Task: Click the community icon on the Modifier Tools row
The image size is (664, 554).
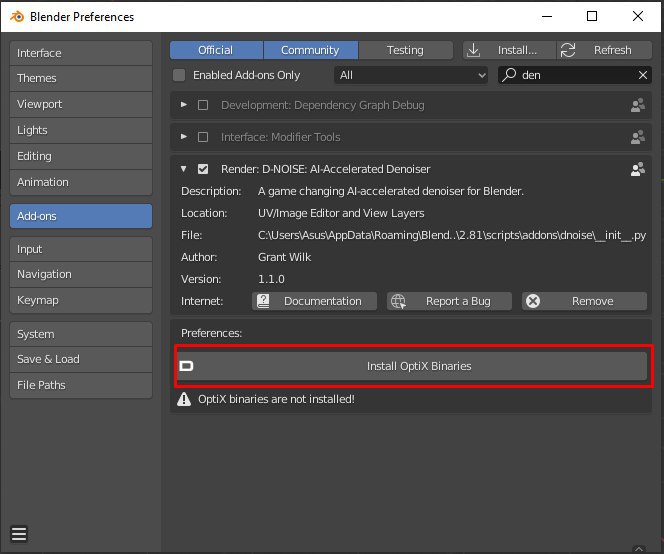Action: (638, 137)
